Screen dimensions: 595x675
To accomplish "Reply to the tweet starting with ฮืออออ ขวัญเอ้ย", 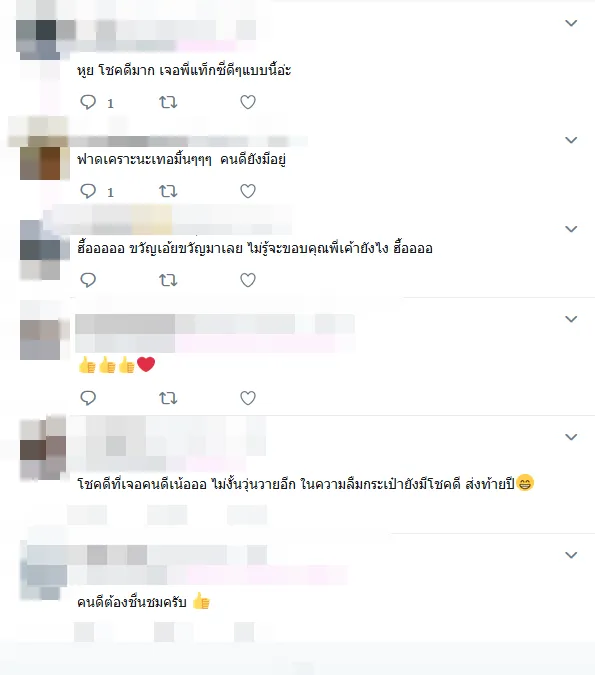I will coord(88,280).
